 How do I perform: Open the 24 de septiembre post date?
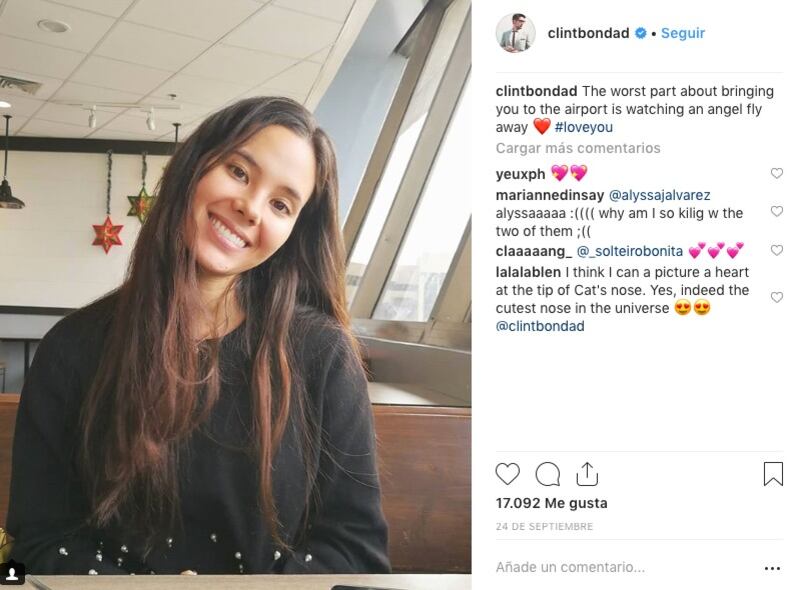(x=544, y=526)
